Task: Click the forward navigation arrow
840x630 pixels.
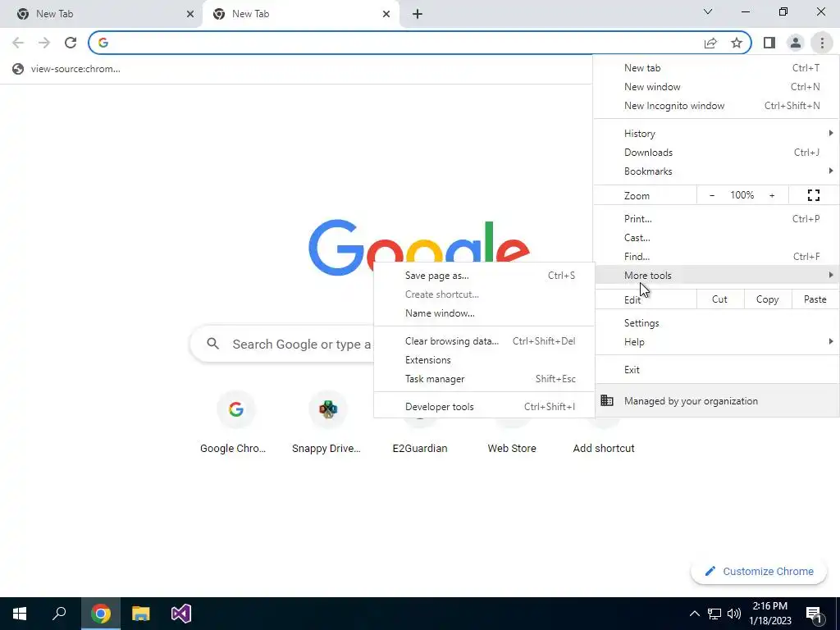Action: click(x=44, y=43)
